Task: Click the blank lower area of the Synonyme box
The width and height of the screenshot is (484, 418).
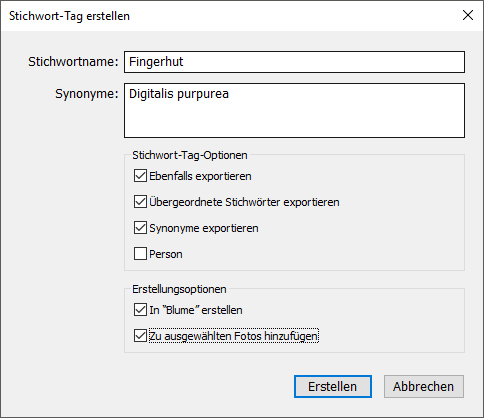Action: (294, 122)
